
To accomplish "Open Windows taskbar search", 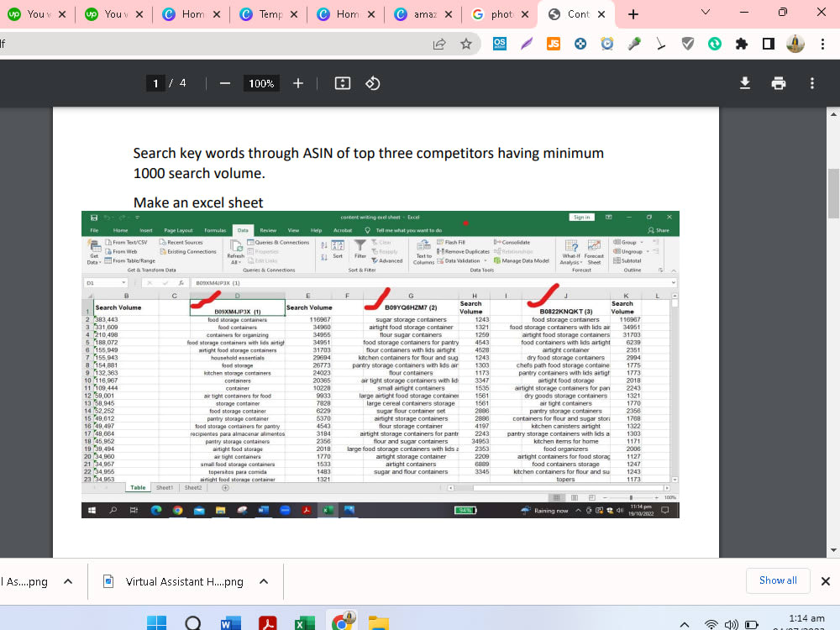I will point(193,623).
